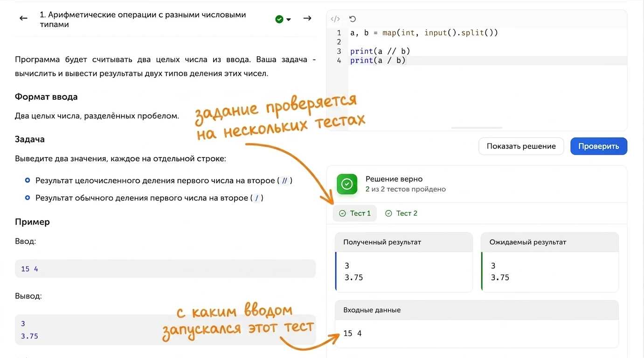Click the 'Показать решение' button
Image resolution: width=644 pixels, height=358 pixels.
tap(521, 146)
